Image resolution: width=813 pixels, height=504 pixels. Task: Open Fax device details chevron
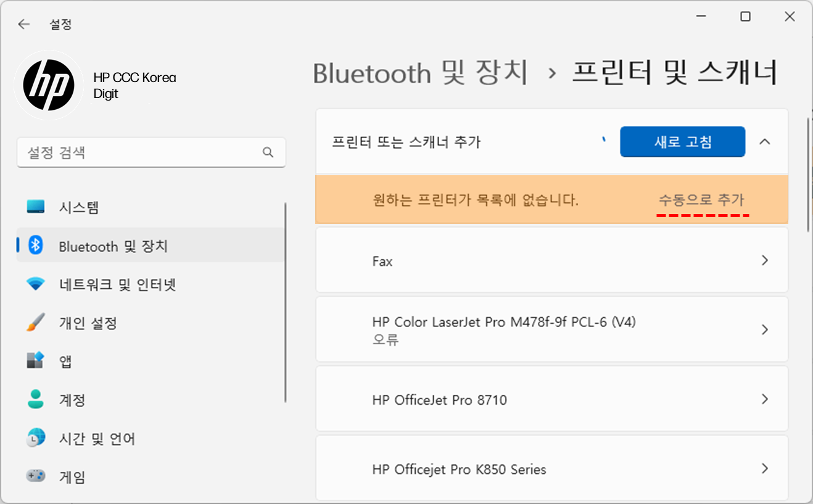click(764, 260)
